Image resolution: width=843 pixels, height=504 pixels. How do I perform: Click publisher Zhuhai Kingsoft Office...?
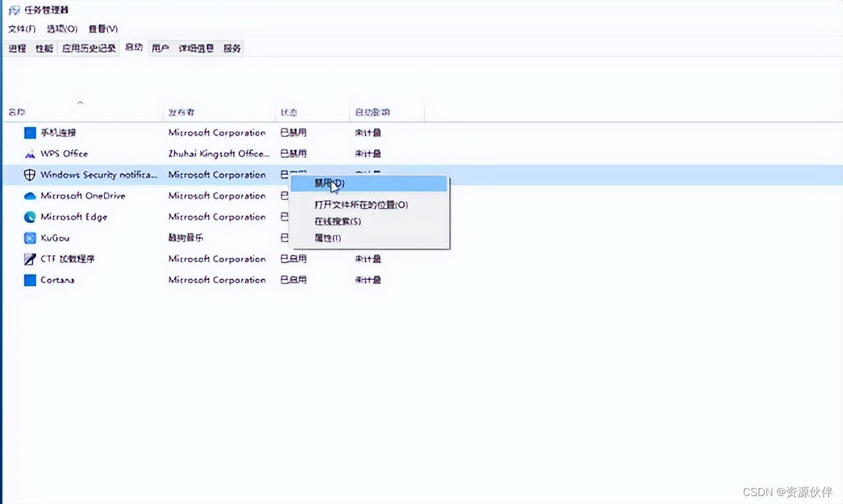click(x=219, y=154)
